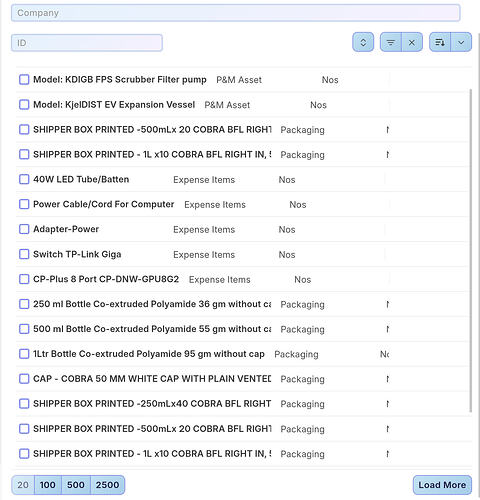Check the Switch TP-Link Giga row
The height and width of the screenshot is (500, 480).
pyautogui.click(x=24, y=254)
